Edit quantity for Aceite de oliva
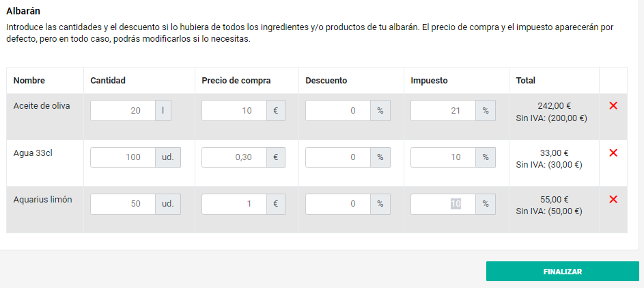This screenshot has height=288, width=644. [123, 111]
